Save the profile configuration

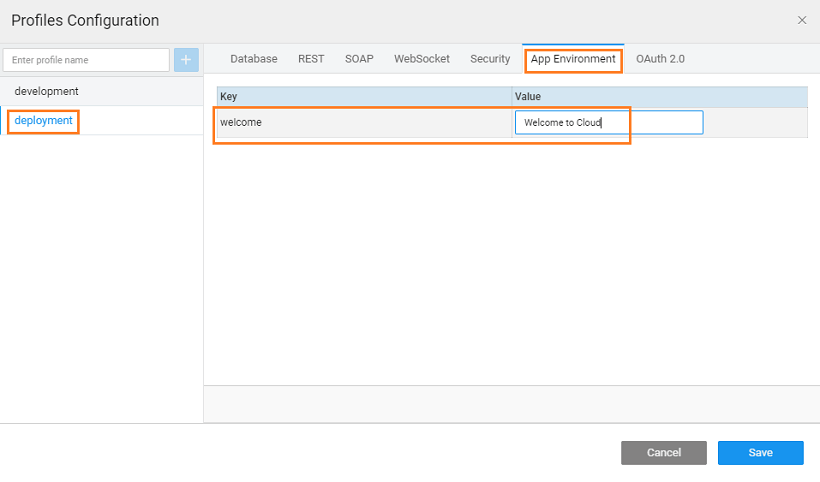pyautogui.click(x=760, y=453)
